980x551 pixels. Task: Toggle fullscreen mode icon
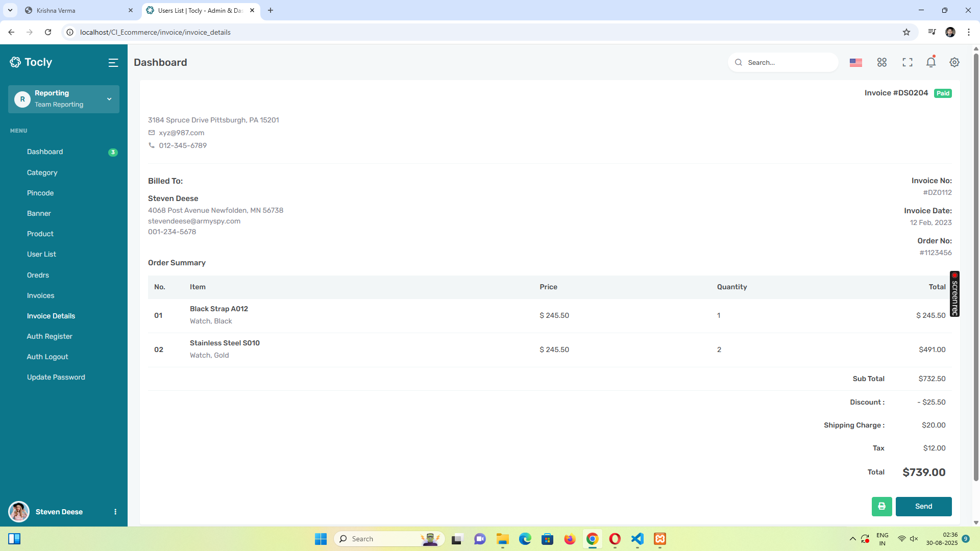[x=908, y=62]
